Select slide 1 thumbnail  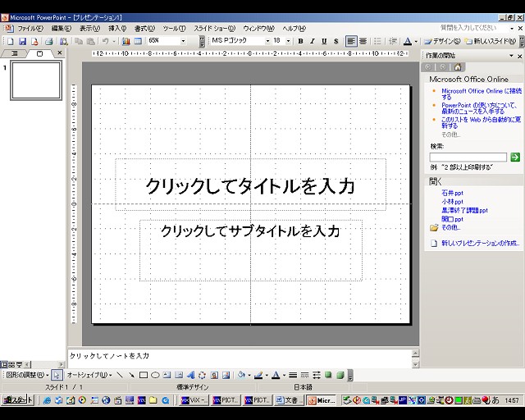coord(36,80)
